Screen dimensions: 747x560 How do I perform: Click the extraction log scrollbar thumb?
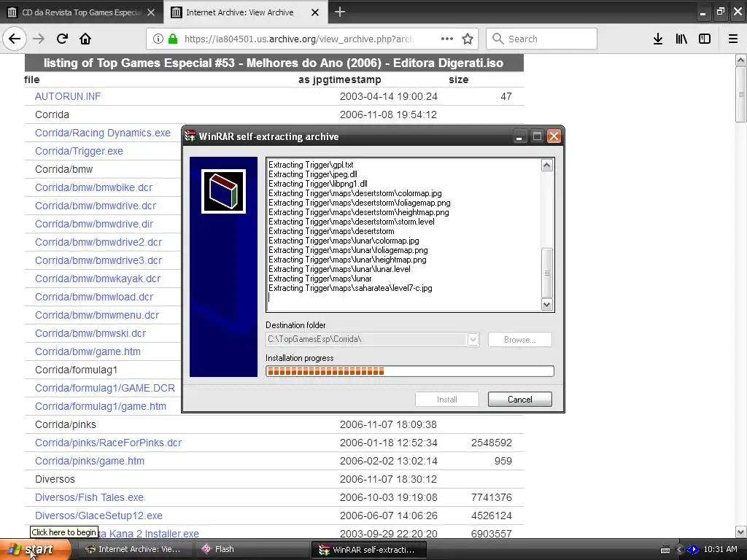tap(547, 273)
